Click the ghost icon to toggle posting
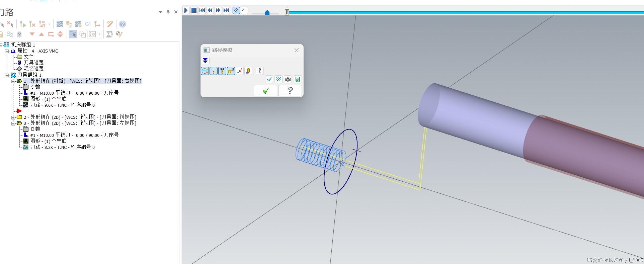This screenshot has width=644, height=264. (x=19, y=34)
